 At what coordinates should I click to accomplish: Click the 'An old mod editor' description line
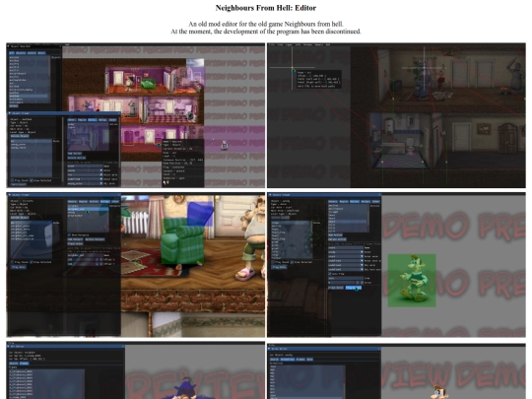(x=266, y=24)
